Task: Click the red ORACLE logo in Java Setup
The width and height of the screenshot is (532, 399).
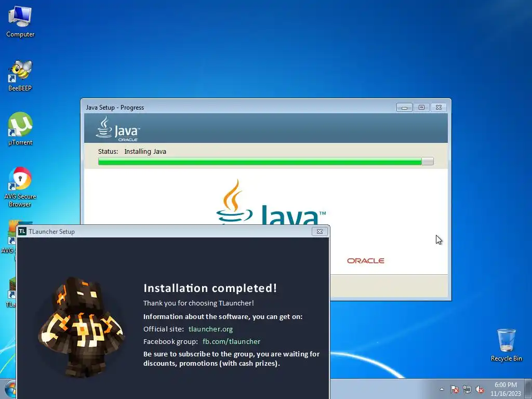Action: [x=365, y=261]
